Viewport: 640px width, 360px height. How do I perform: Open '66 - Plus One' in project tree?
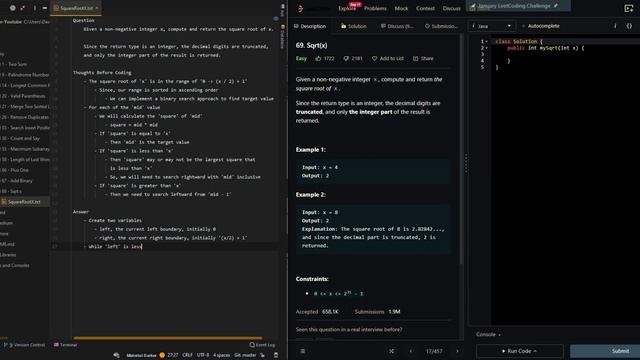15,170
